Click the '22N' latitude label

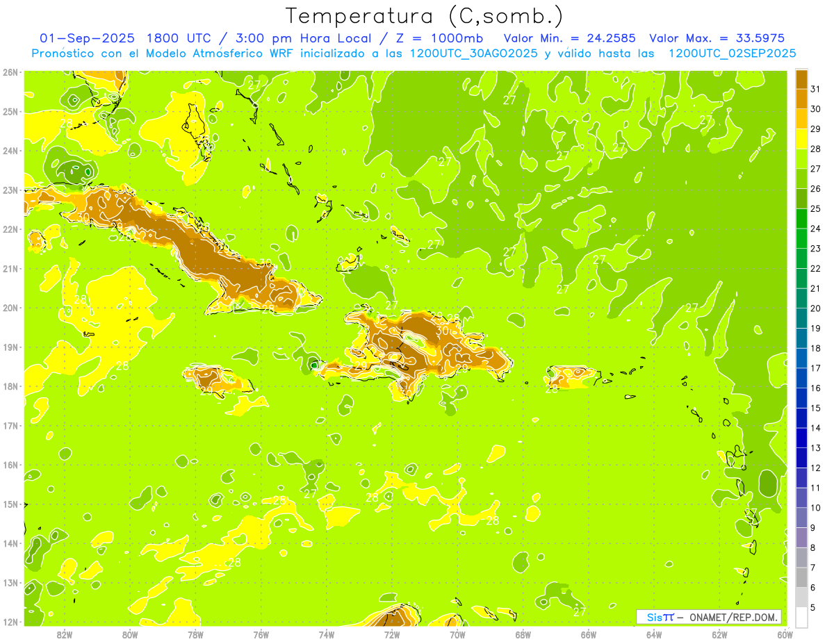11,229
